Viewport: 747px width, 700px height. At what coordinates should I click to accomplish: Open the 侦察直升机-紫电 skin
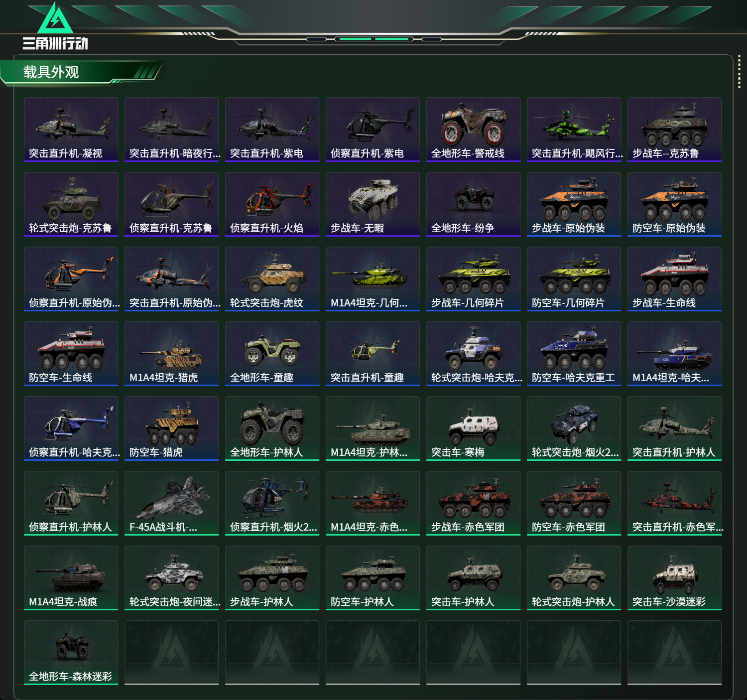click(x=373, y=130)
